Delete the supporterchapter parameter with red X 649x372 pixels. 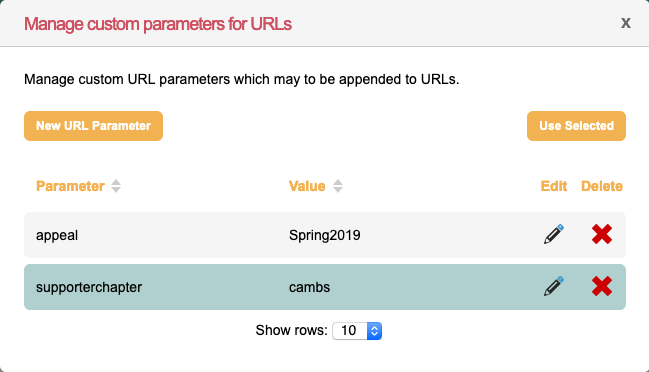(602, 286)
